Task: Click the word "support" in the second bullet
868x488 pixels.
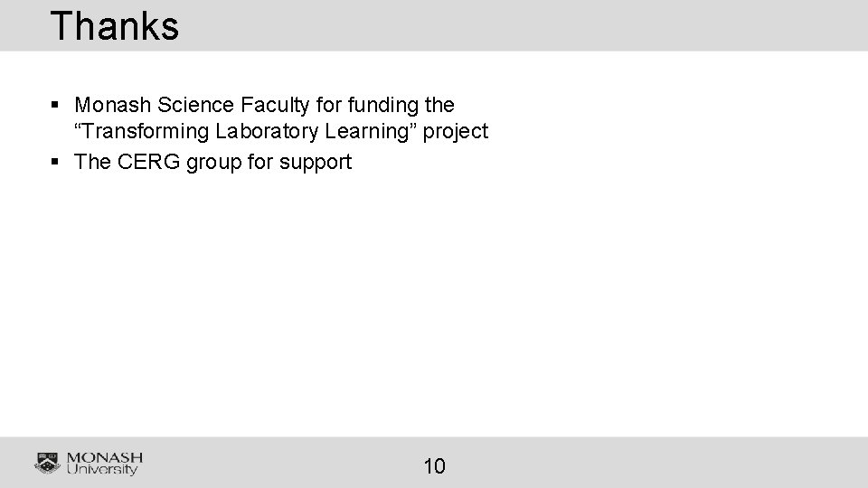Action: pos(316,163)
